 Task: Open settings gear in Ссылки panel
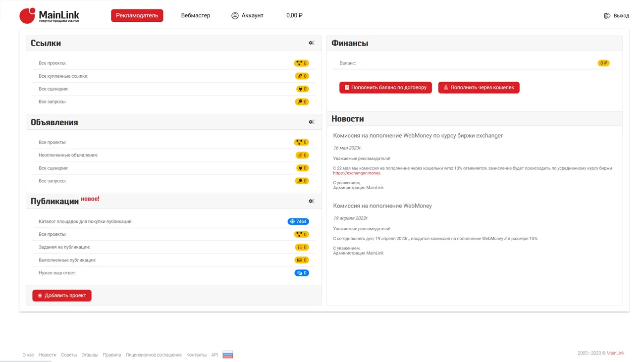click(x=311, y=43)
